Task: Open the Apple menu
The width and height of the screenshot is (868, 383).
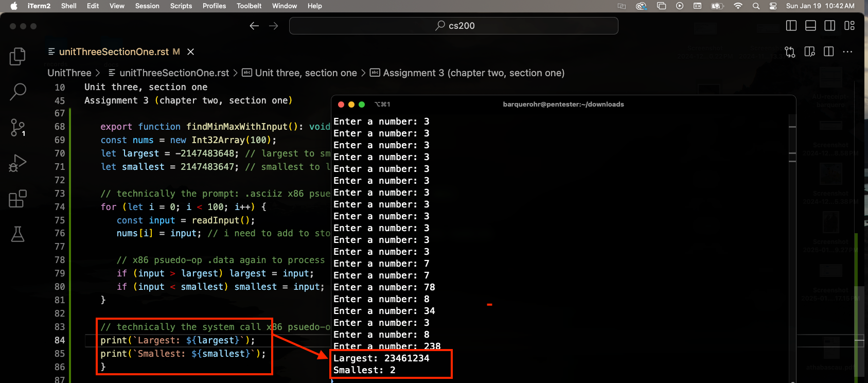Action: click(14, 6)
